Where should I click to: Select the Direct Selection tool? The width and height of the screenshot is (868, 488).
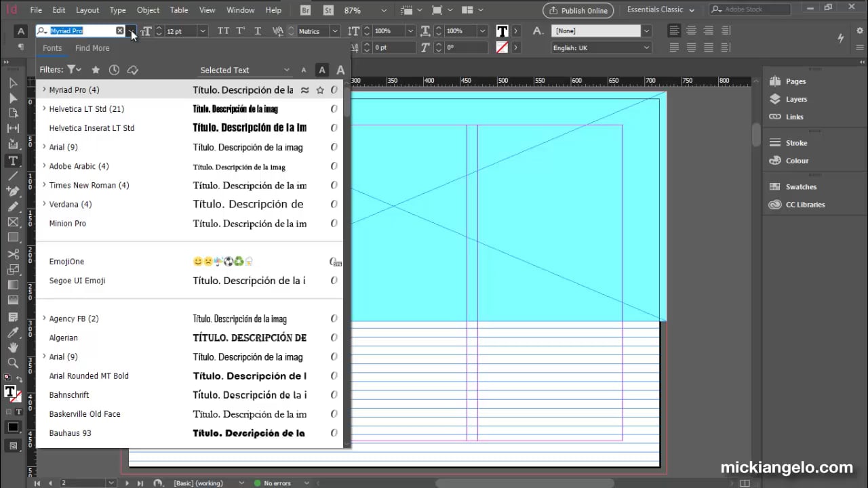pos(13,98)
